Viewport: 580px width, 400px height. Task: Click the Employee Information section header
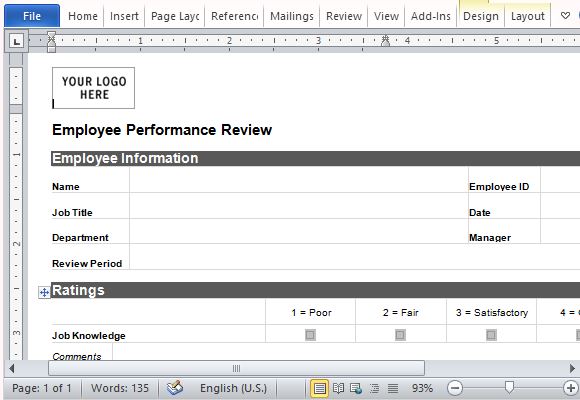coord(316,158)
